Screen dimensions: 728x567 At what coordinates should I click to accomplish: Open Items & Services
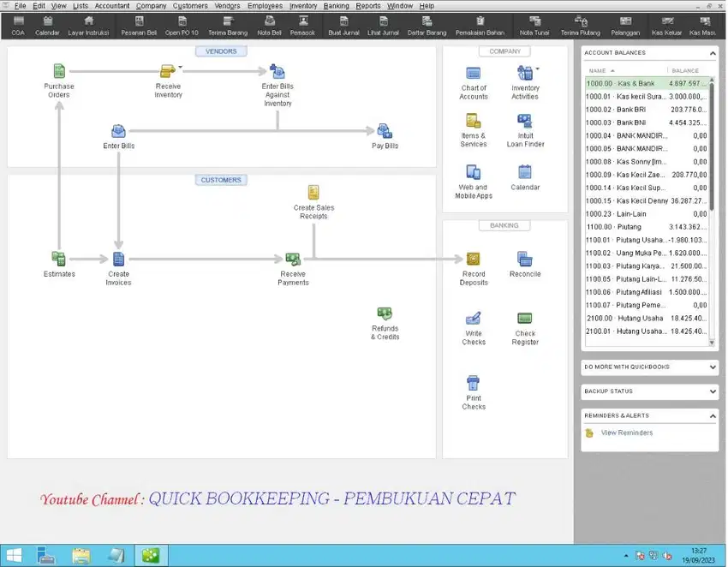point(473,121)
